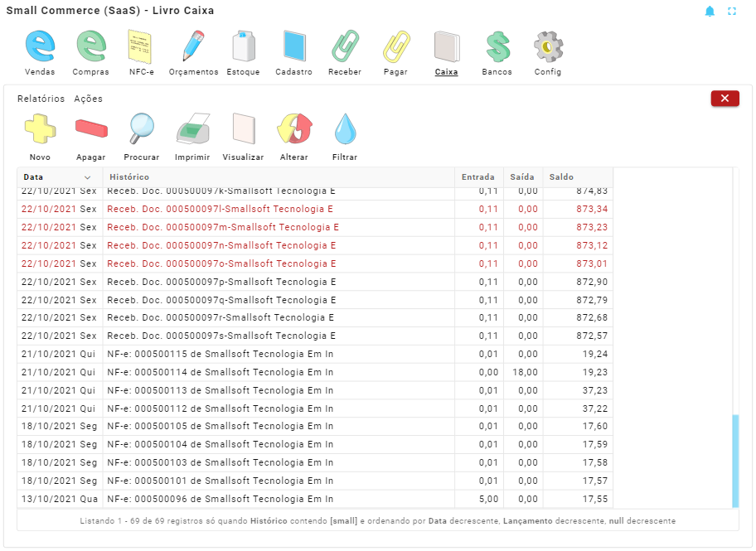
Task: Click the Histórico column header
Action: [129, 177]
